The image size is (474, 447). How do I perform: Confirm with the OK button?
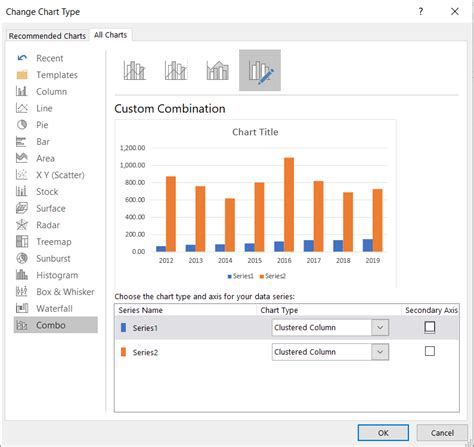click(x=383, y=433)
